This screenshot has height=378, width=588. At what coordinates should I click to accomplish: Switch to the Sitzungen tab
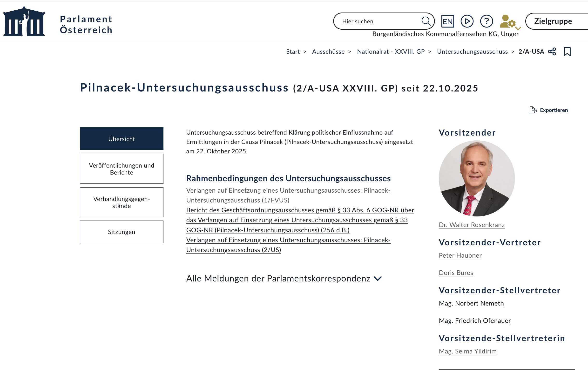(x=121, y=232)
